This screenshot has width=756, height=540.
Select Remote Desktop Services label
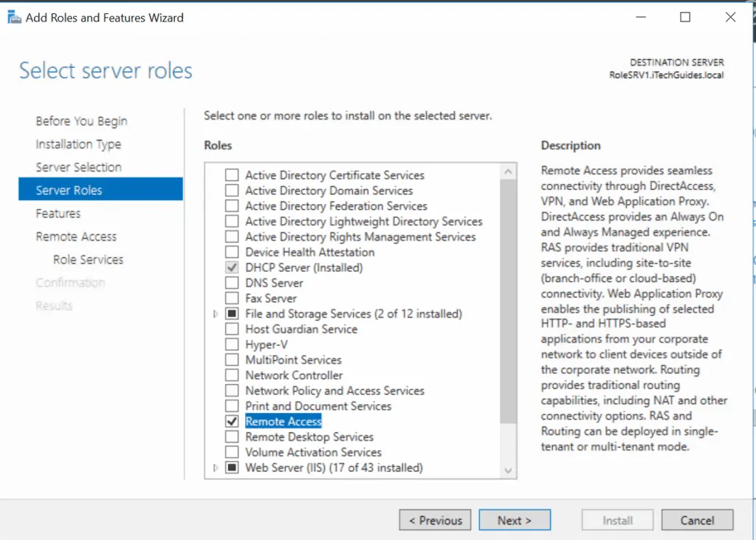[309, 437]
